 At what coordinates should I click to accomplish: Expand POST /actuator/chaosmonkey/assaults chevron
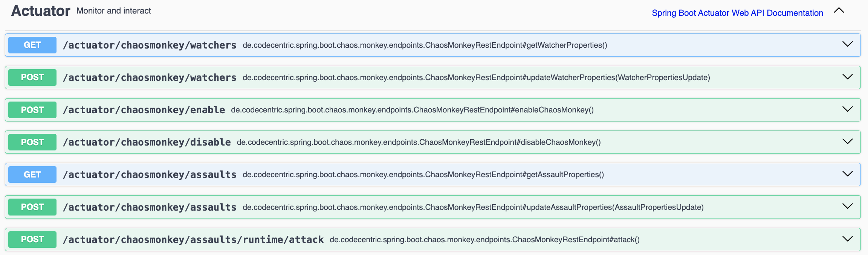[x=848, y=206]
